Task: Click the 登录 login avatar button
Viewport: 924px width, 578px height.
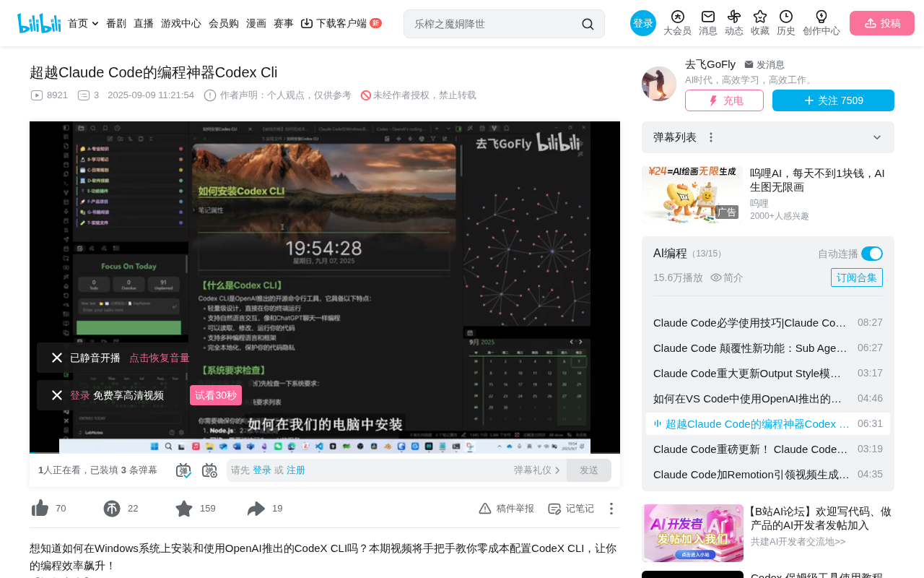Action: (x=643, y=23)
